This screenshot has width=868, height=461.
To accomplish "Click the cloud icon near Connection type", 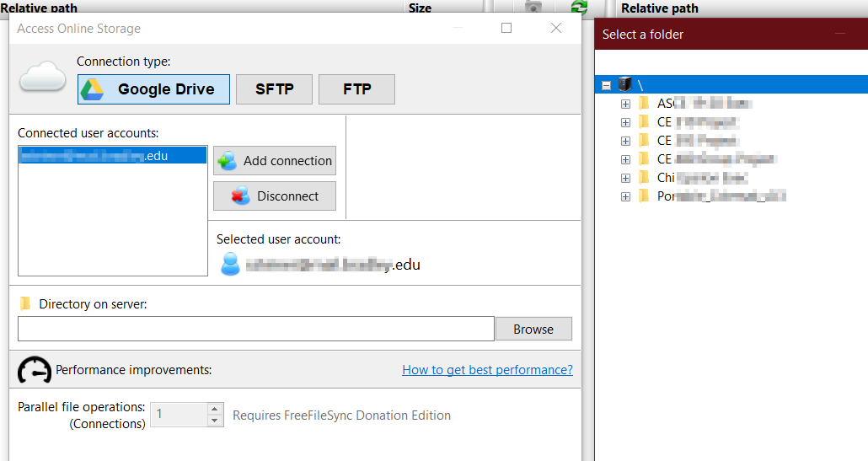I will coord(43,77).
